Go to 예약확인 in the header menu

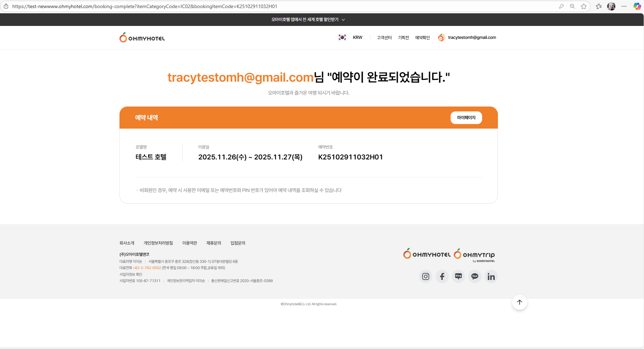[x=423, y=37]
